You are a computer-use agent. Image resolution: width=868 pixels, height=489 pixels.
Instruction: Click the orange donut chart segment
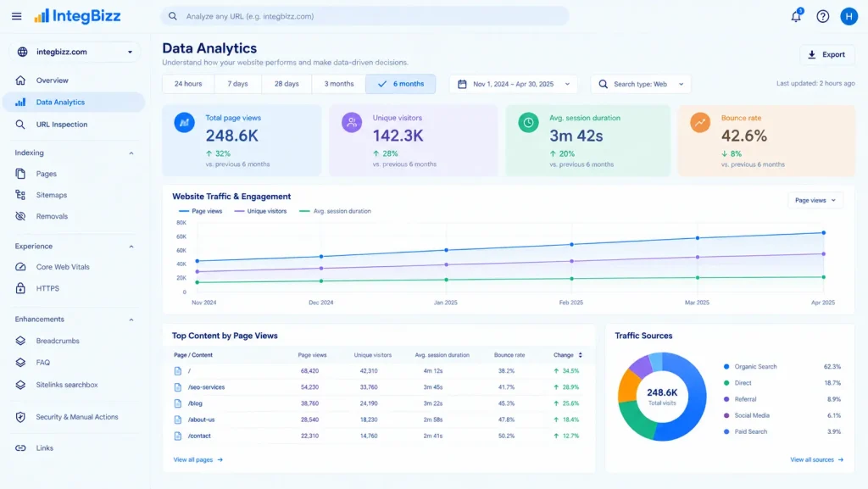(627, 386)
